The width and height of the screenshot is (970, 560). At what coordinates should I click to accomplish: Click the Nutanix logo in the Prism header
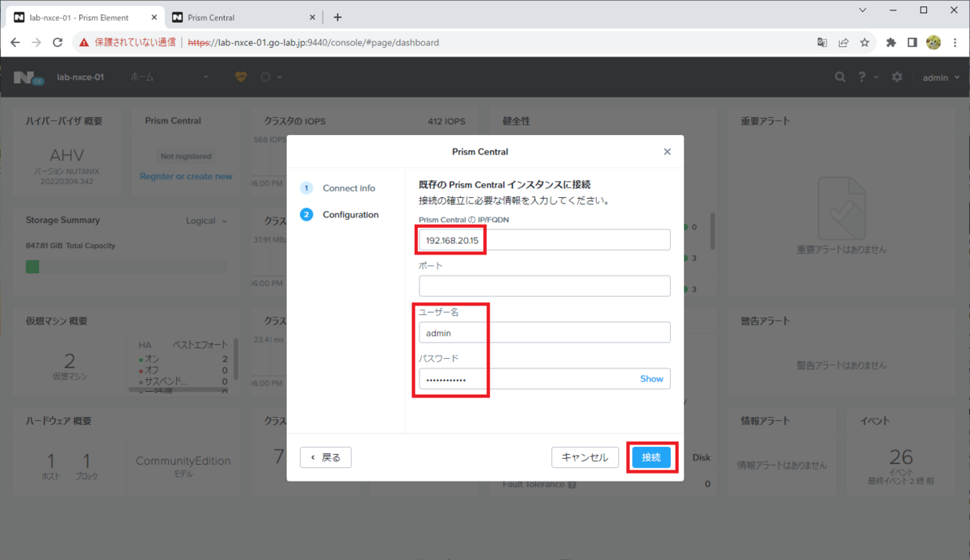tap(29, 77)
